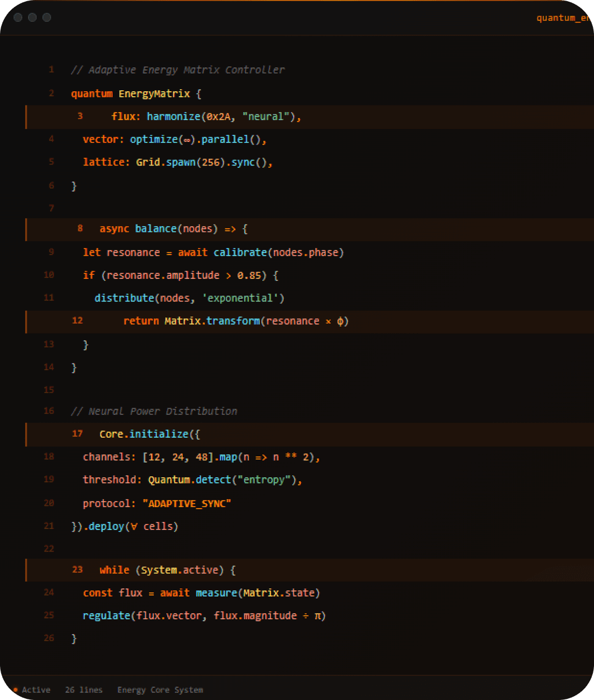Image resolution: width=594 pixels, height=700 pixels.
Task: Click the Neural Power Distribution comment
Action: [x=154, y=411]
